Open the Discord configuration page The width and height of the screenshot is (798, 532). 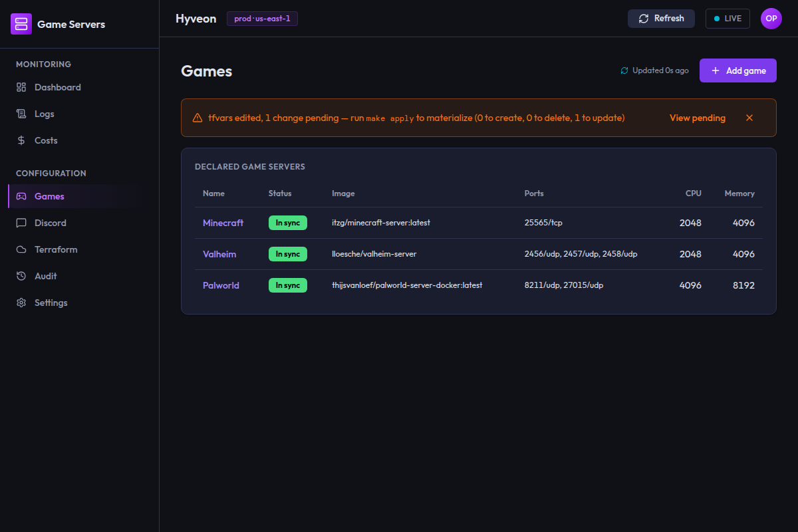point(80,223)
